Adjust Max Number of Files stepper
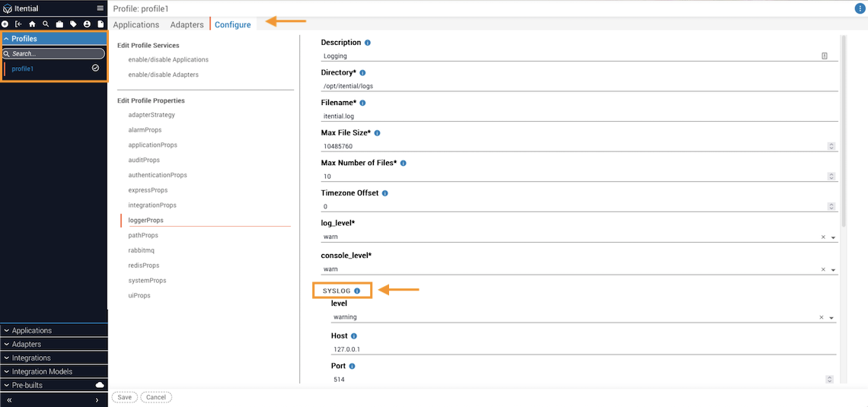 831,176
